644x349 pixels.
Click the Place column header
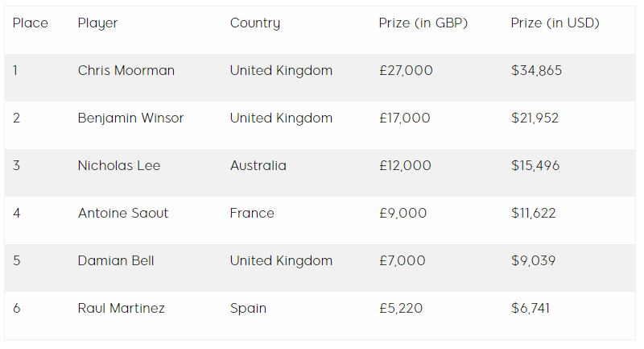(x=31, y=23)
